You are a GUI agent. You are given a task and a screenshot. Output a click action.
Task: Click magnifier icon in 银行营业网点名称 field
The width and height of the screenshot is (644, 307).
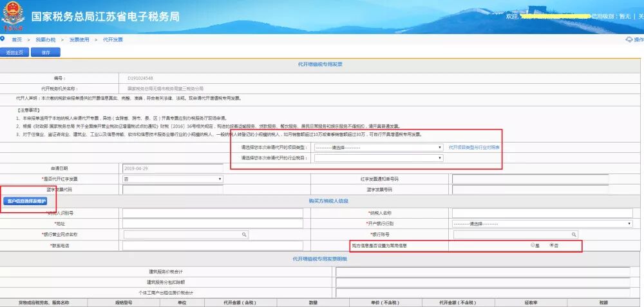pos(244,235)
